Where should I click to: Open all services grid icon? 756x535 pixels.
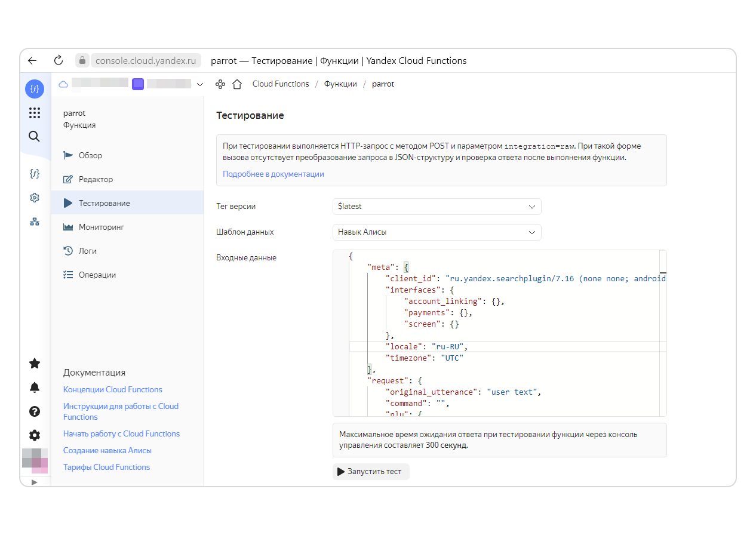35,113
